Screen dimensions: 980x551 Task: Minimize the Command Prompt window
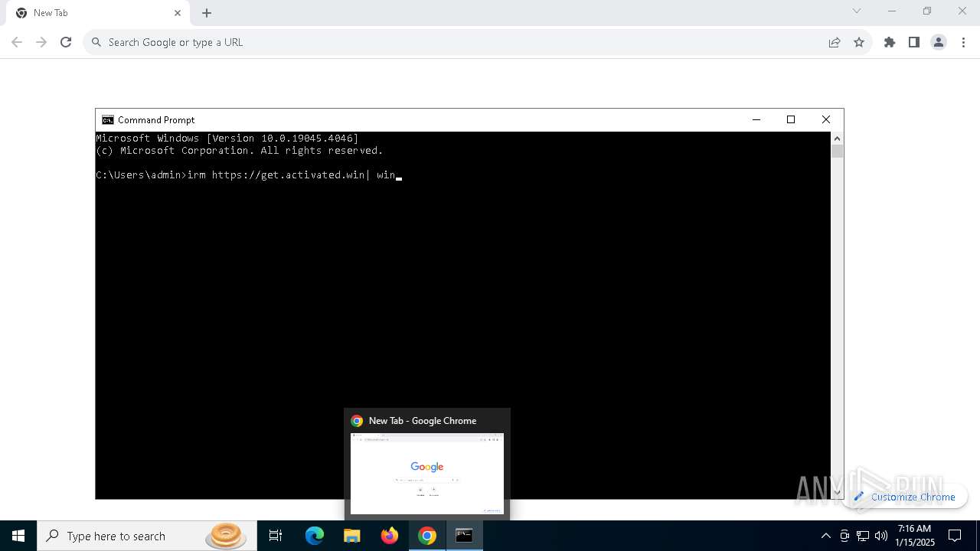756,119
